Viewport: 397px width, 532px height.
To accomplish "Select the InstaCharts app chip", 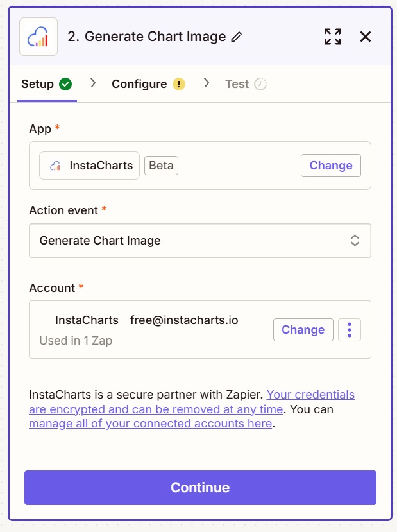I will tap(90, 166).
